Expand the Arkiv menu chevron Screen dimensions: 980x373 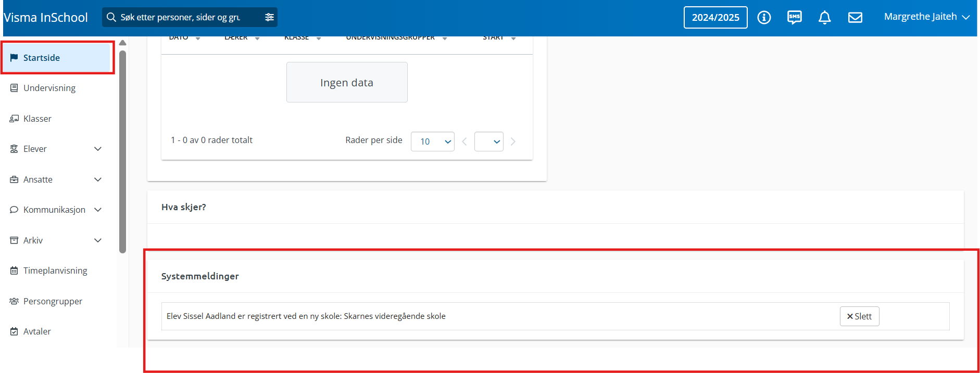click(x=98, y=240)
